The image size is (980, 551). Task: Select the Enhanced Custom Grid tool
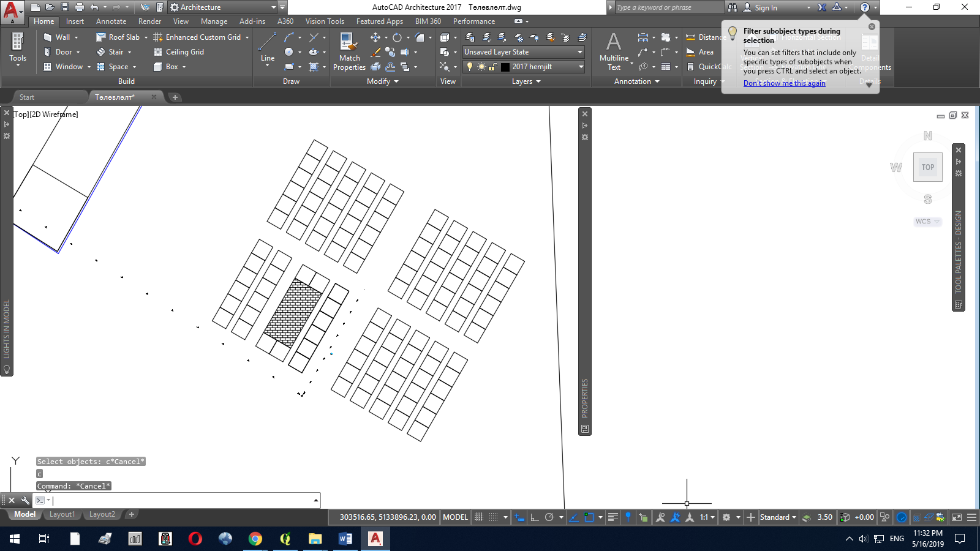click(x=201, y=37)
